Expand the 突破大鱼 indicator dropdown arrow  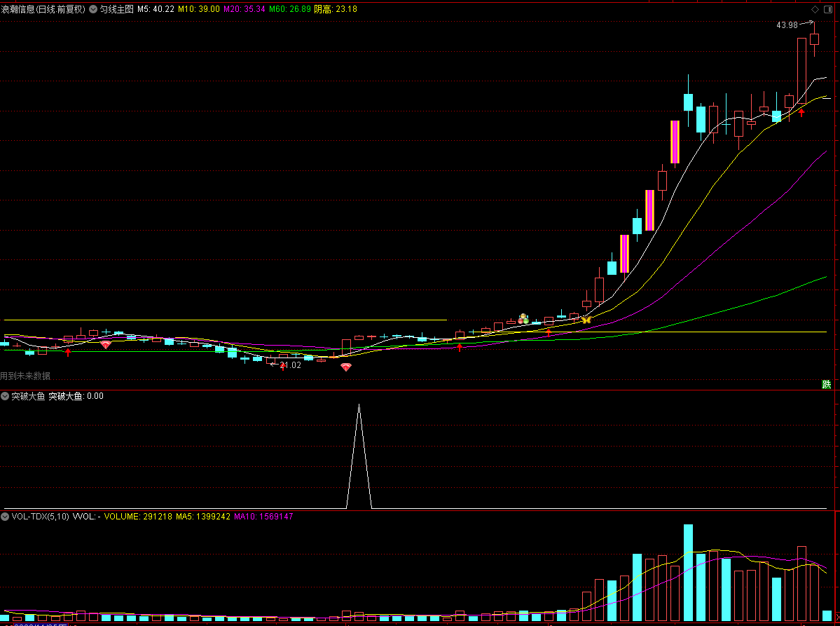coord(5,396)
